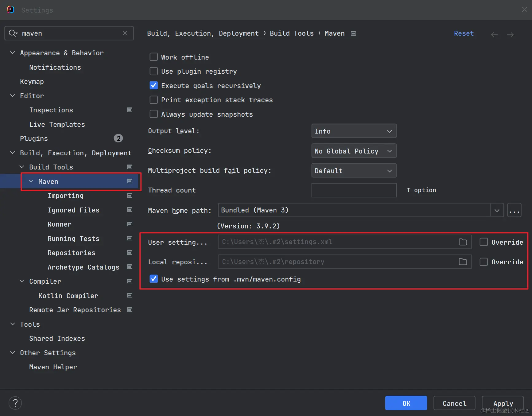Clear the maven search text with the X icon
The image size is (532, 416).
125,33
